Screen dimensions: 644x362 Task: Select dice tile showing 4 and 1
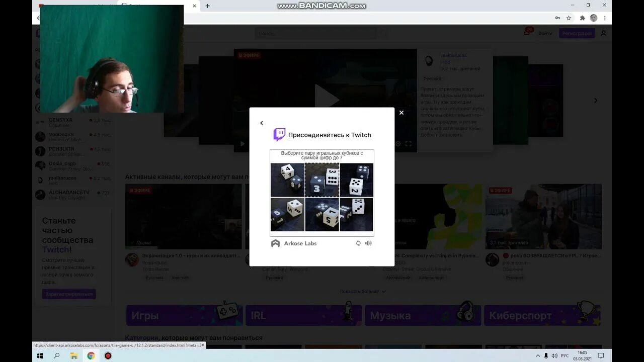tap(287, 180)
